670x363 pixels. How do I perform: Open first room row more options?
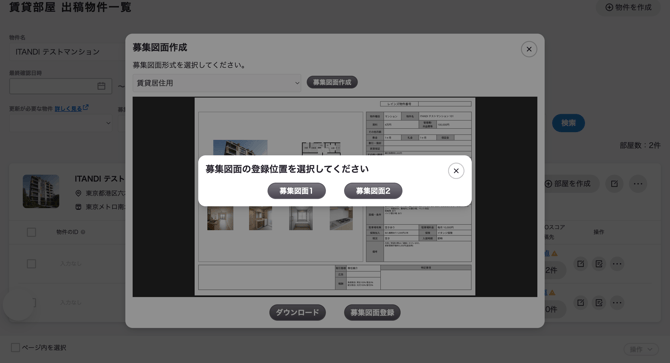coord(617,264)
